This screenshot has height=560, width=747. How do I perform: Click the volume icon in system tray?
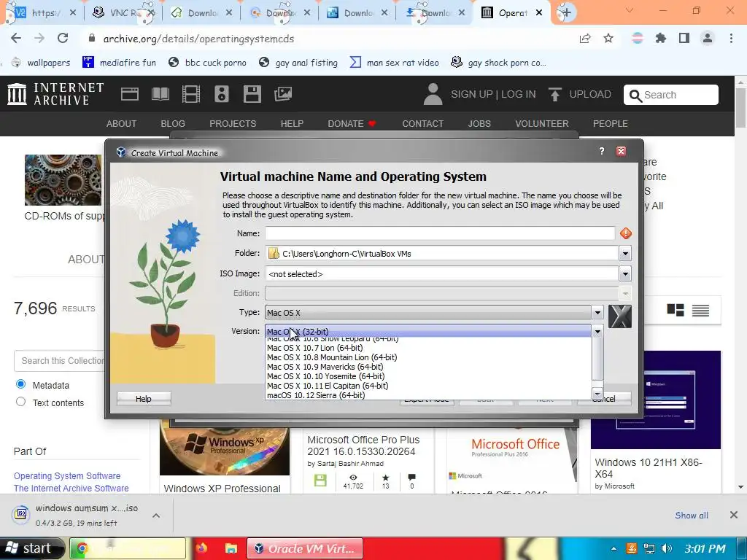point(667,548)
